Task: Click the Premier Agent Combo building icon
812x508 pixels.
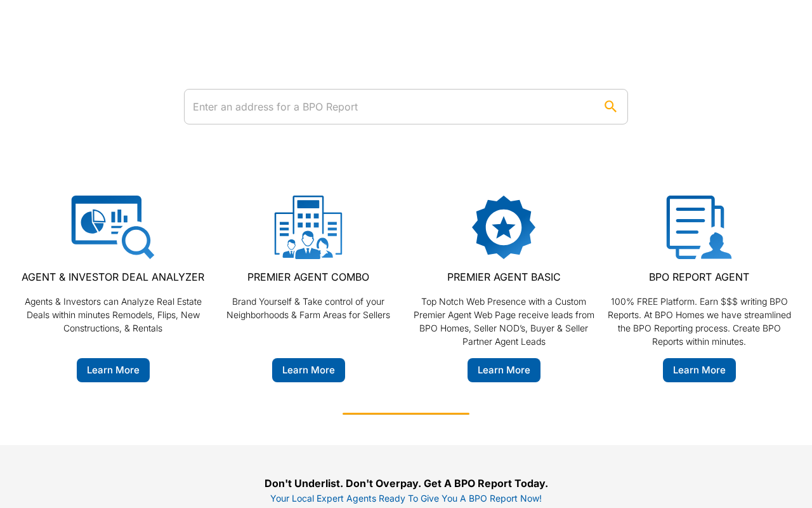Action: tap(308, 227)
